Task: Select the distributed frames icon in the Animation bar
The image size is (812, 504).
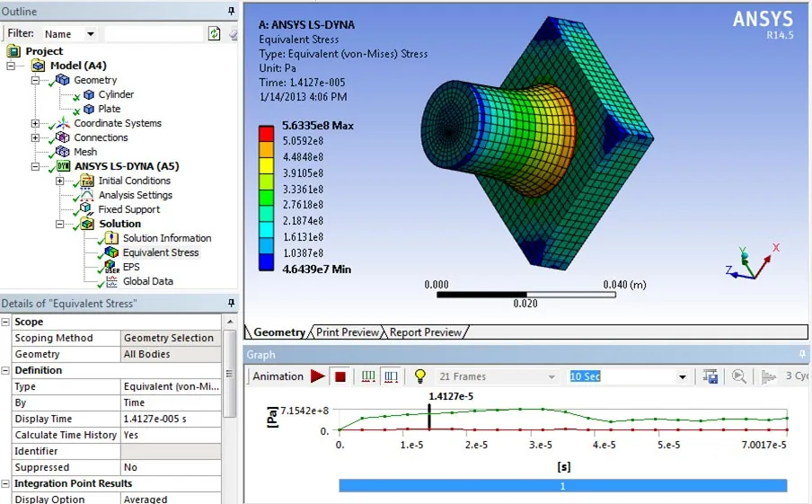Action: pos(368,376)
